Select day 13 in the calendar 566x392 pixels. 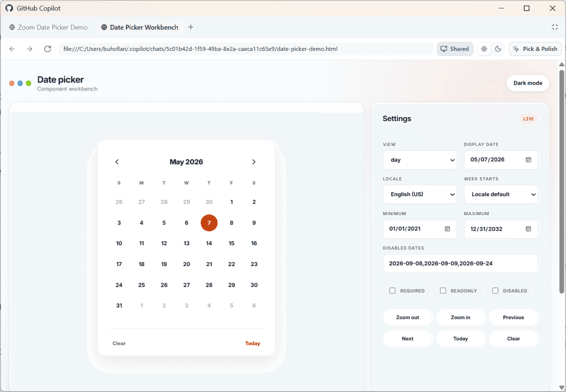coord(187,243)
